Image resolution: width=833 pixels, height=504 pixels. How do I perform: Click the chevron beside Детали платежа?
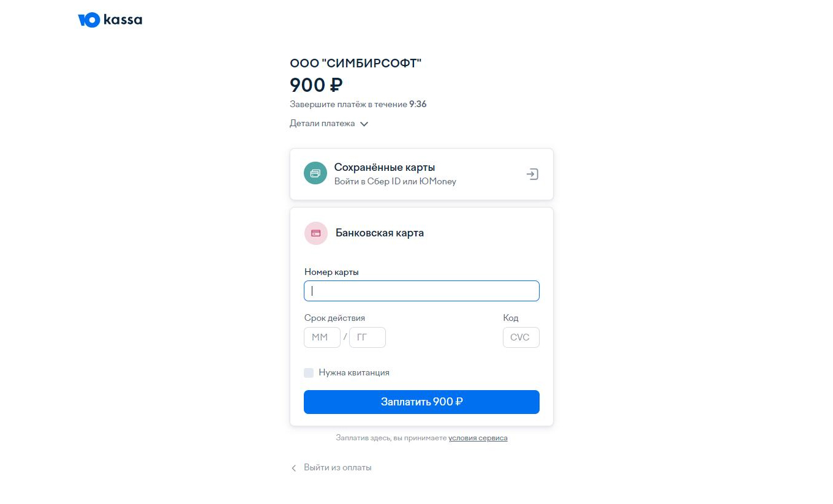click(364, 123)
